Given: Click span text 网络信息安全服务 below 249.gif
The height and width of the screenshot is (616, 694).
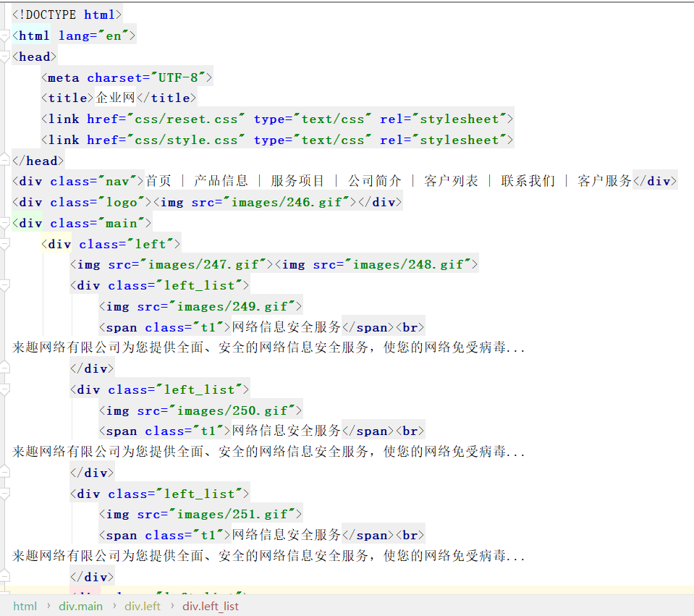Looking at the screenshot, I should click(x=287, y=327).
